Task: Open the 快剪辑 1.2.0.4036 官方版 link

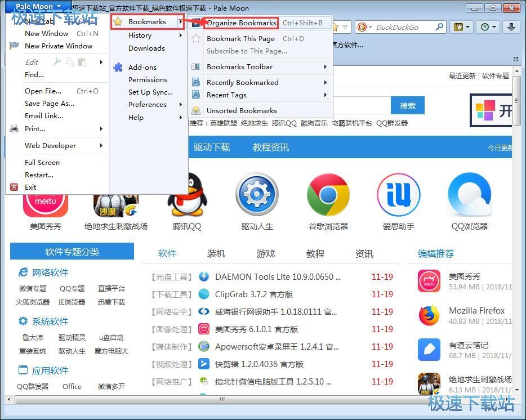Action: [x=259, y=364]
